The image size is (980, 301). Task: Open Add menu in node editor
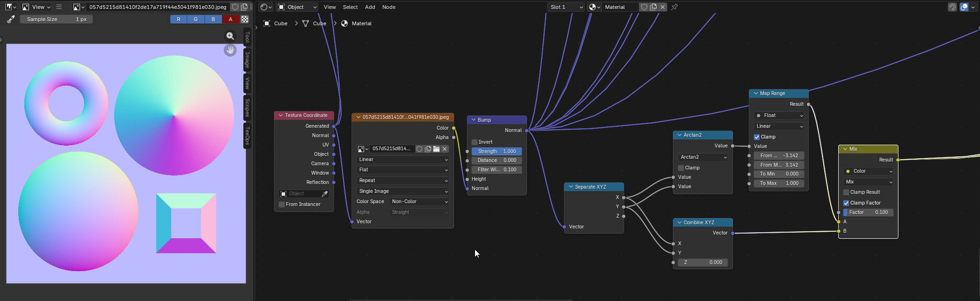(x=370, y=7)
